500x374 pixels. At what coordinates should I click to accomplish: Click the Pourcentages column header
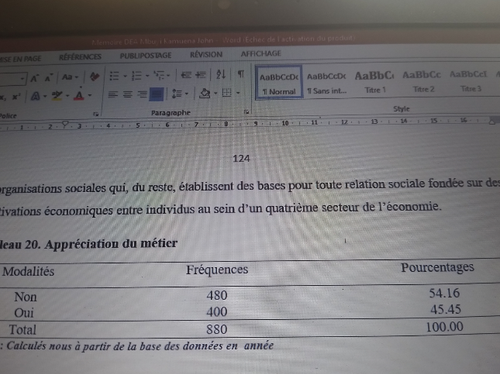(x=437, y=267)
